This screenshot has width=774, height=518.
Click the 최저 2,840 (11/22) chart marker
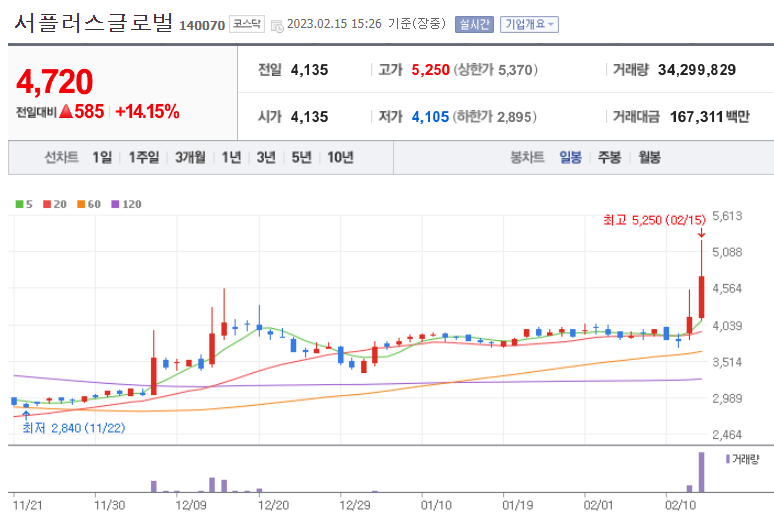pyautogui.click(x=74, y=428)
